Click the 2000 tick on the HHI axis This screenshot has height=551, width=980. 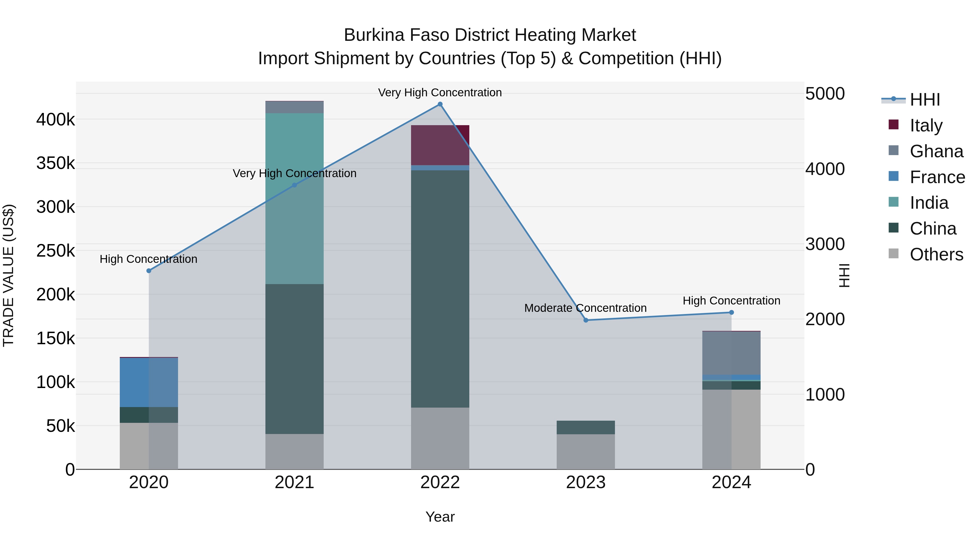point(825,319)
